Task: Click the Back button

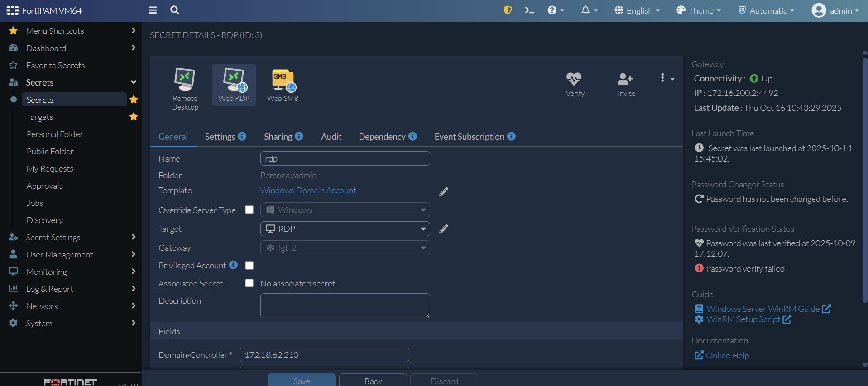Action: pos(373,380)
